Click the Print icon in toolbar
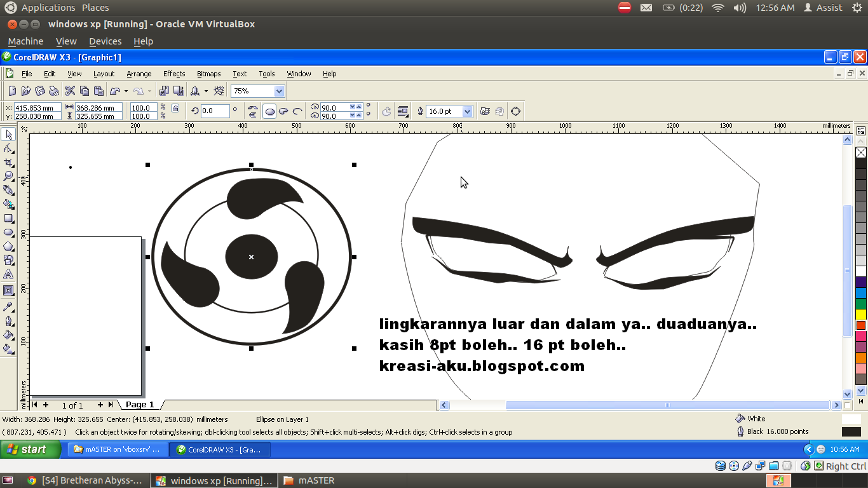 (x=54, y=91)
